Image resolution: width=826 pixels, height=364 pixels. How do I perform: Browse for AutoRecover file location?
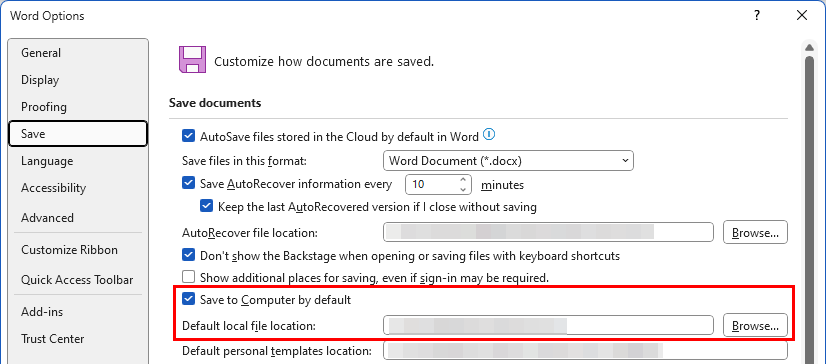pos(755,232)
